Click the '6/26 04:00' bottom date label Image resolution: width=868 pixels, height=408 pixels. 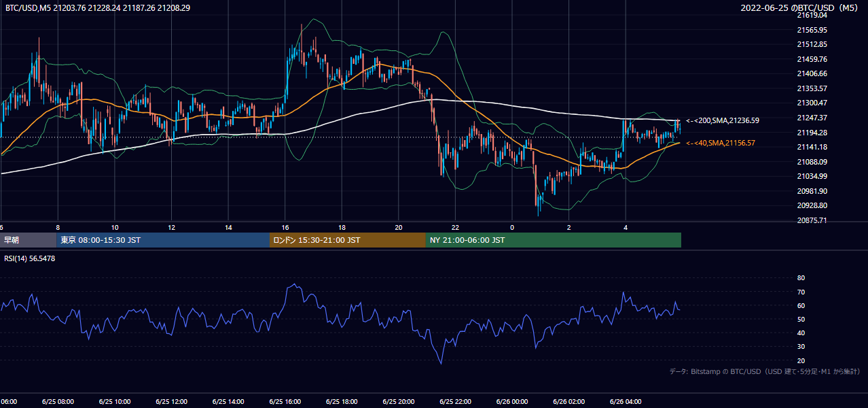coord(626,401)
